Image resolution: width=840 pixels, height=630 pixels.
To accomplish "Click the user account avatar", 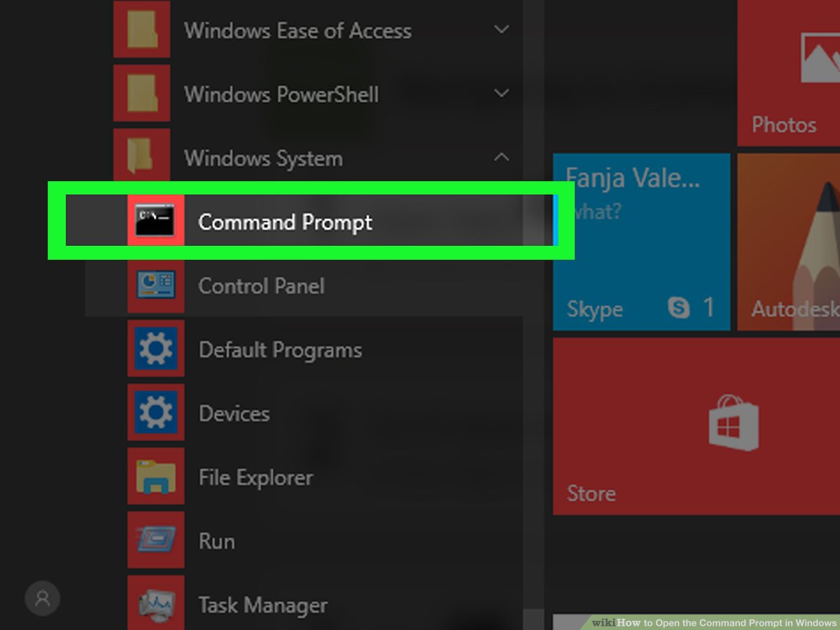I will click(42, 598).
